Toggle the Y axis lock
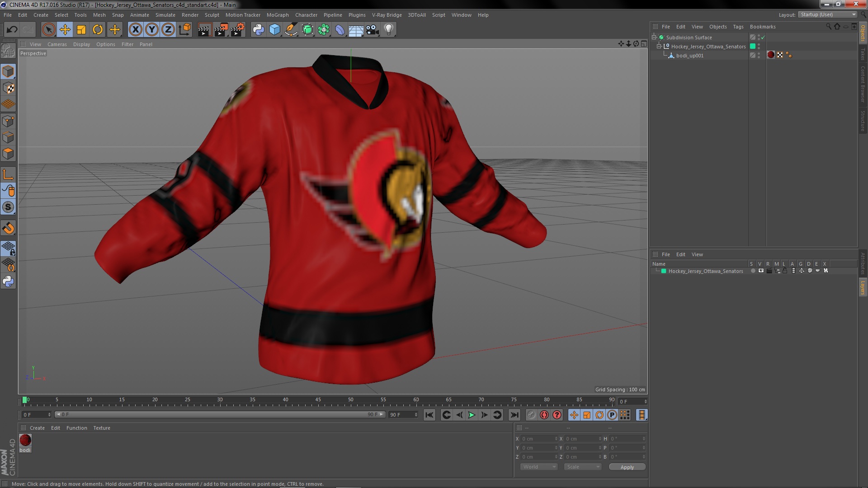The image size is (868, 488). point(152,30)
